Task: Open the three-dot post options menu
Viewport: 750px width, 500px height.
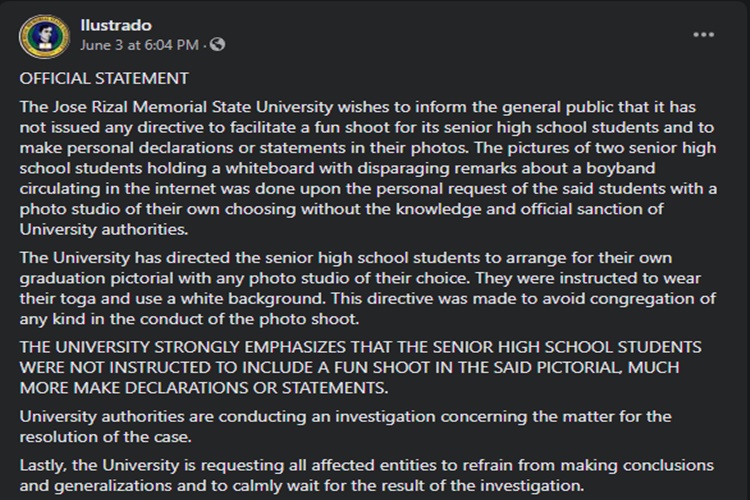Action: (704, 34)
